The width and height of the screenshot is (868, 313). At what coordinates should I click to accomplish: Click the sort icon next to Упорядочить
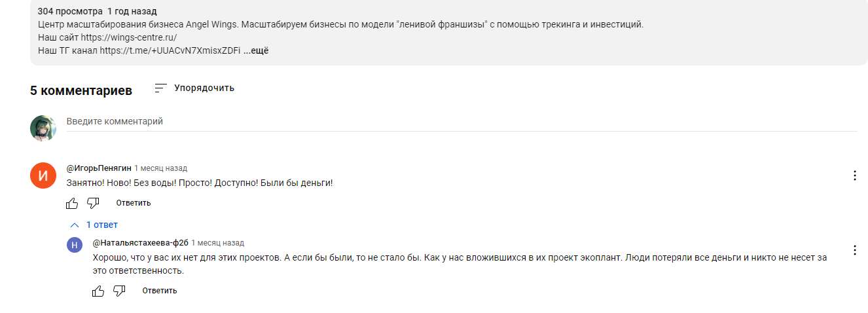coord(160,88)
